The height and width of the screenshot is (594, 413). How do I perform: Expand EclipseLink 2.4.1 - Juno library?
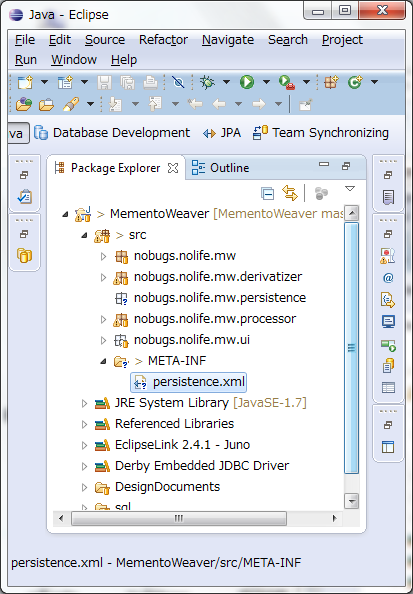[84, 446]
